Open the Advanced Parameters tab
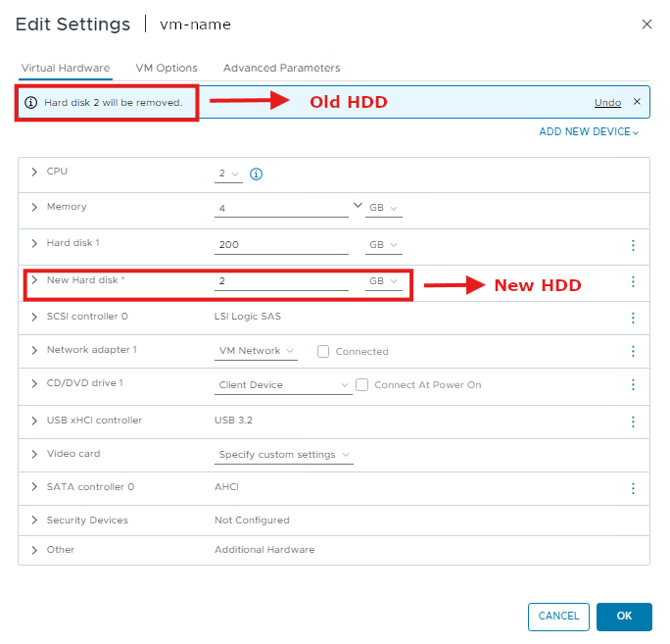Viewport: 670px width, 644px height. point(281,69)
